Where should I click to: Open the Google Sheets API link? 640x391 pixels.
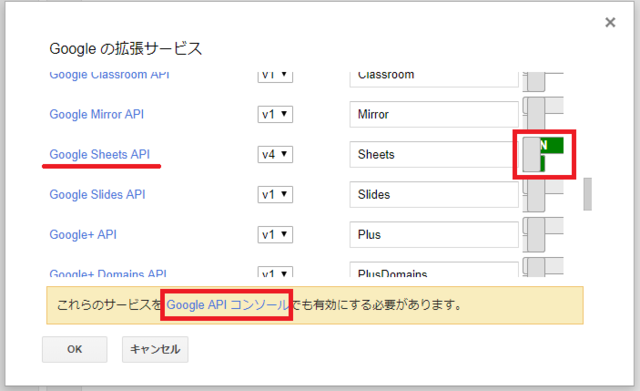[100, 154]
